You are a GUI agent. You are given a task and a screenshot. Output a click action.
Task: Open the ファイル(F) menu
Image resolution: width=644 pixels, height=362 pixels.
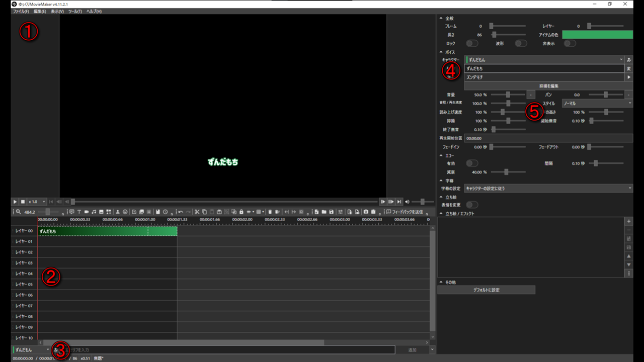coord(21,11)
